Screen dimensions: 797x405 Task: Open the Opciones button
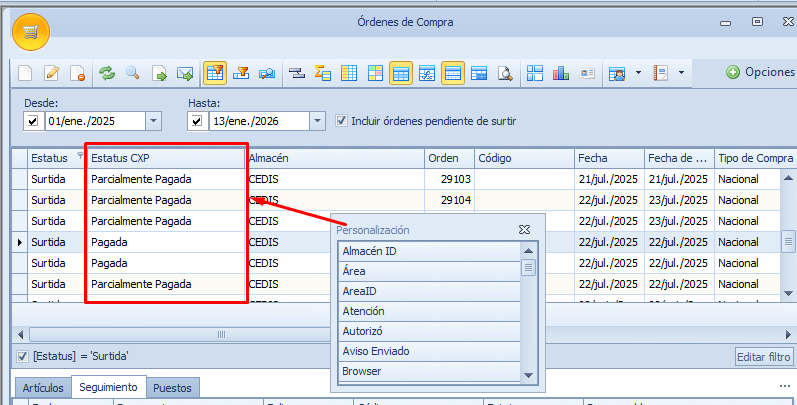tap(761, 72)
